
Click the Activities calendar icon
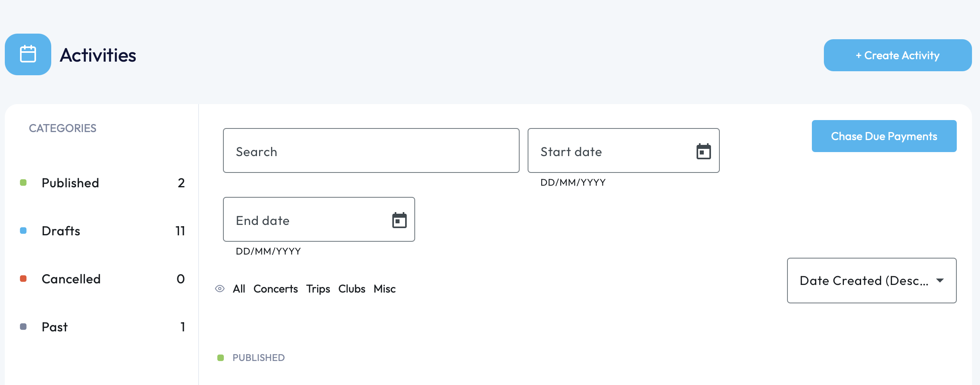point(28,54)
